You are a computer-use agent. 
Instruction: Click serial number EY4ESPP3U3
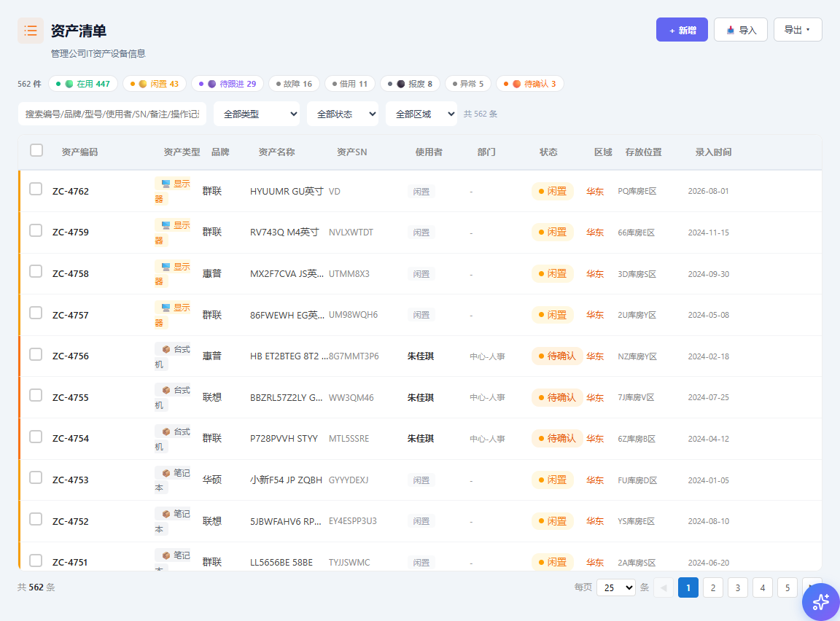pyautogui.click(x=352, y=521)
